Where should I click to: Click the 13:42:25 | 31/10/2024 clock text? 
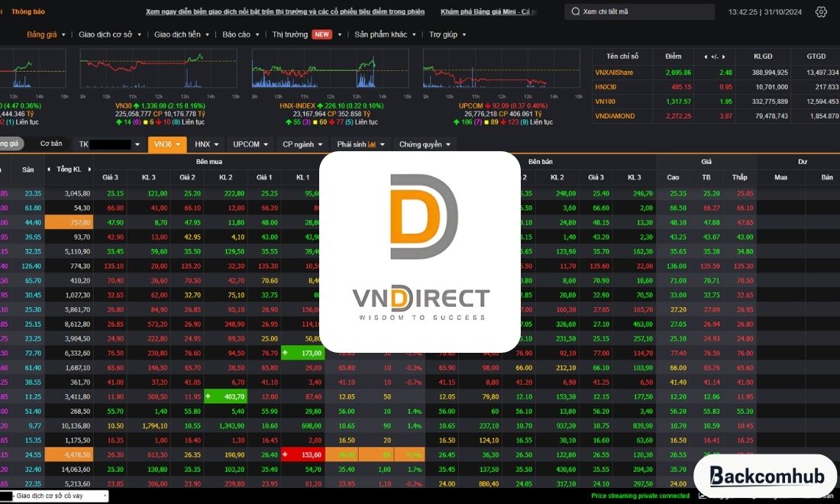tap(764, 11)
